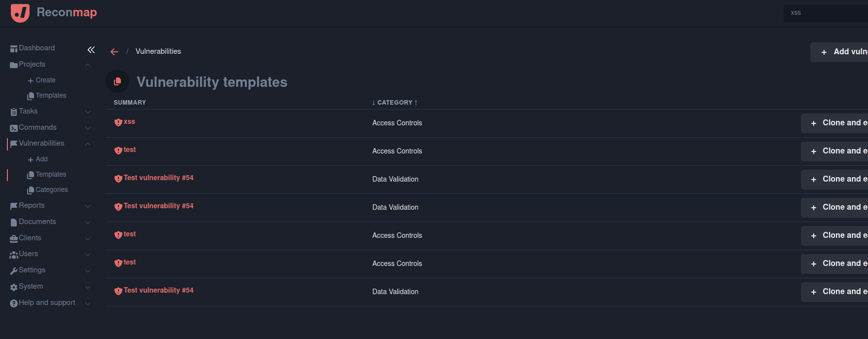
Task: Select the Clients icon in the sidebar
Action: tap(14, 238)
